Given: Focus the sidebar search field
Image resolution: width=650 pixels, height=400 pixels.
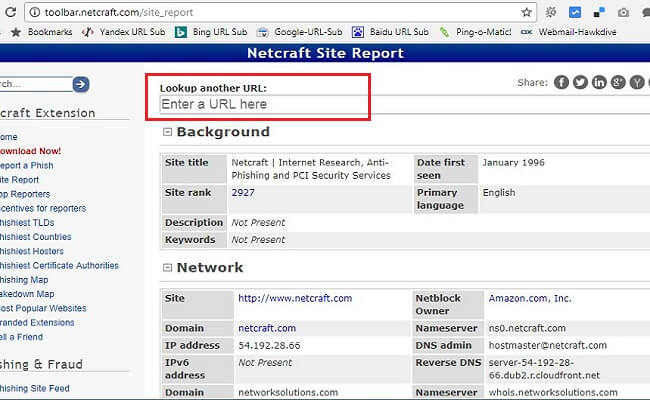Looking at the screenshot, I should (36, 84).
